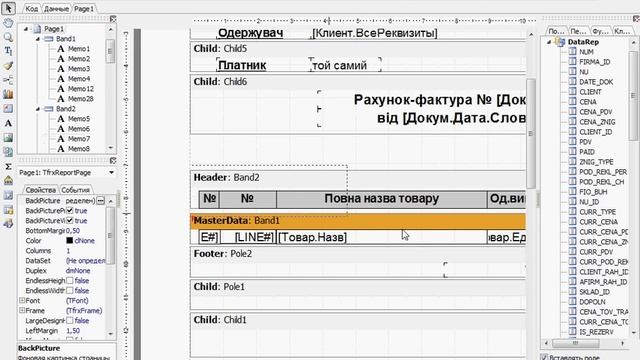Toggle the 'Вставлять поле' checkbox
Image resolution: width=640 pixels, height=360 pixels.
[544, 357]
